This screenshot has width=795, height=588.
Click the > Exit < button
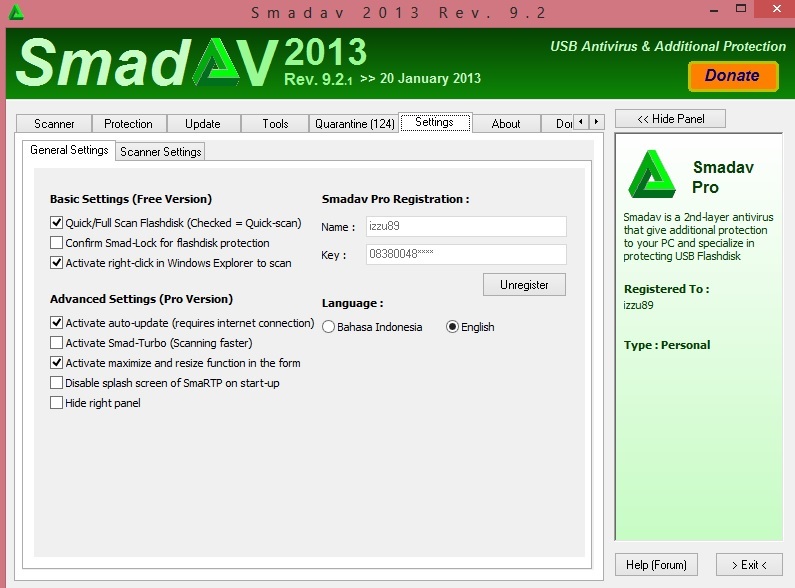[749, 565]
